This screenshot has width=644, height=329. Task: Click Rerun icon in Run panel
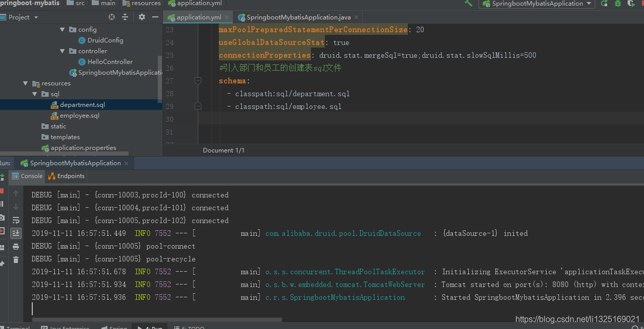pyautogui.click(x=2, y=177)
